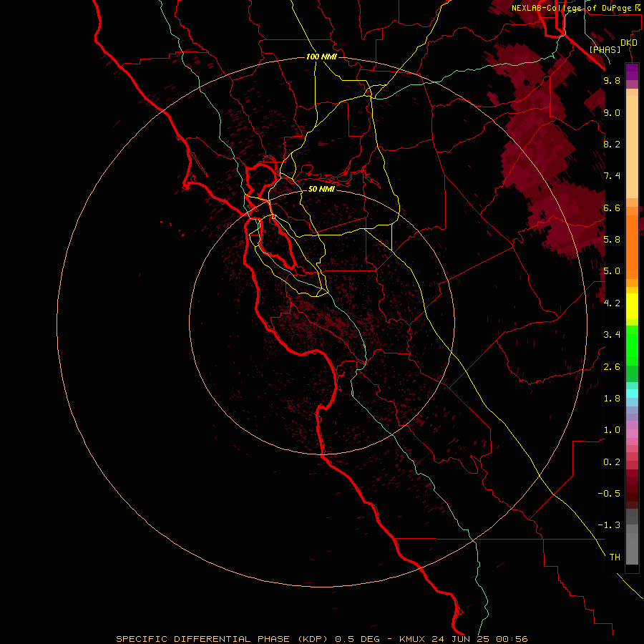Pick the purple top color bar segment
644x644 pixels.
click(x=632, y=72)
